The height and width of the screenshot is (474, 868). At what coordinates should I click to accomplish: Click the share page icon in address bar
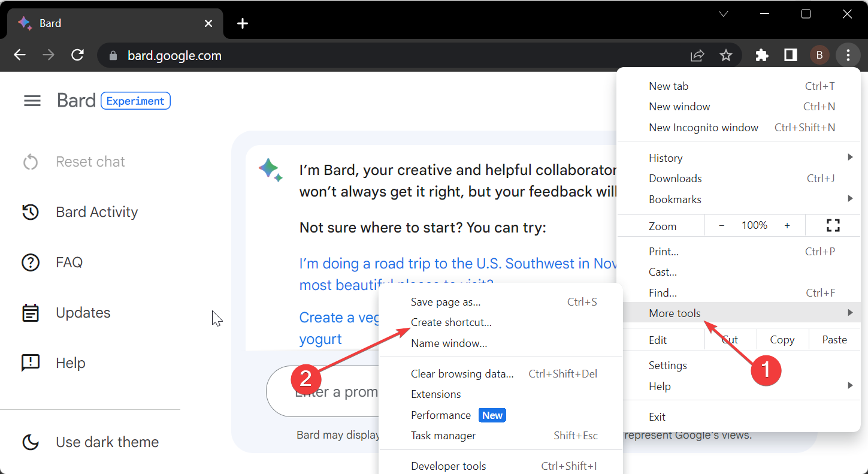697,55
